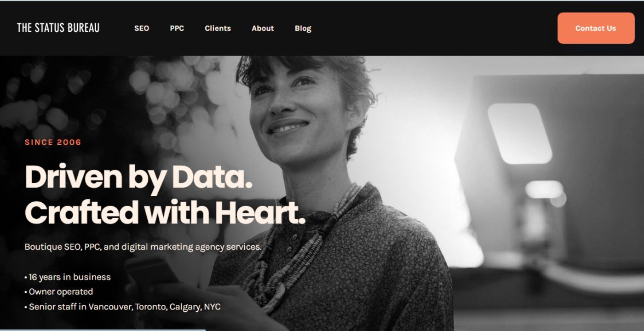Go to the Clients page
Screen dimensions: 644x331
[x=218, y=28]
